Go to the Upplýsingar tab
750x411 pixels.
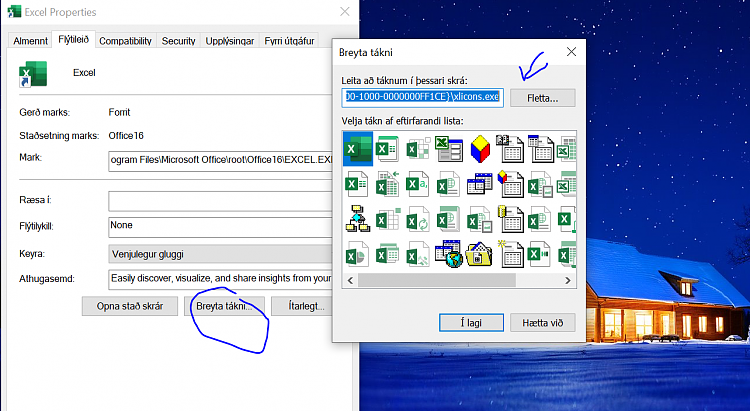click(230, 41)
